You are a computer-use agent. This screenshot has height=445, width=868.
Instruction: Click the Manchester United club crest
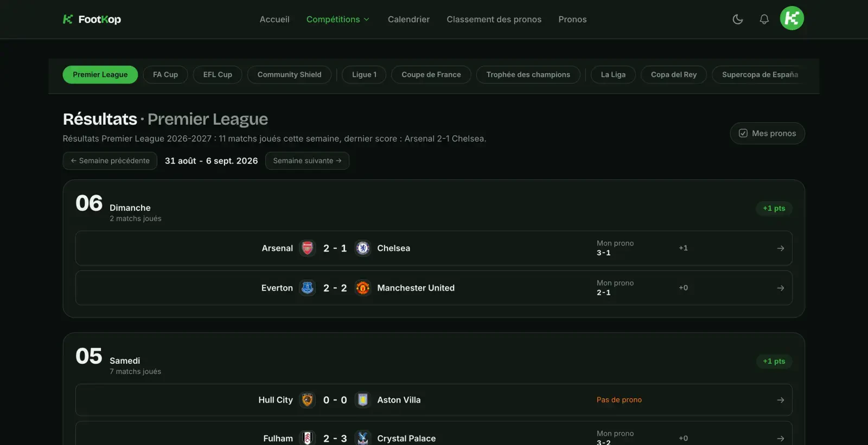tap(363, 288)
